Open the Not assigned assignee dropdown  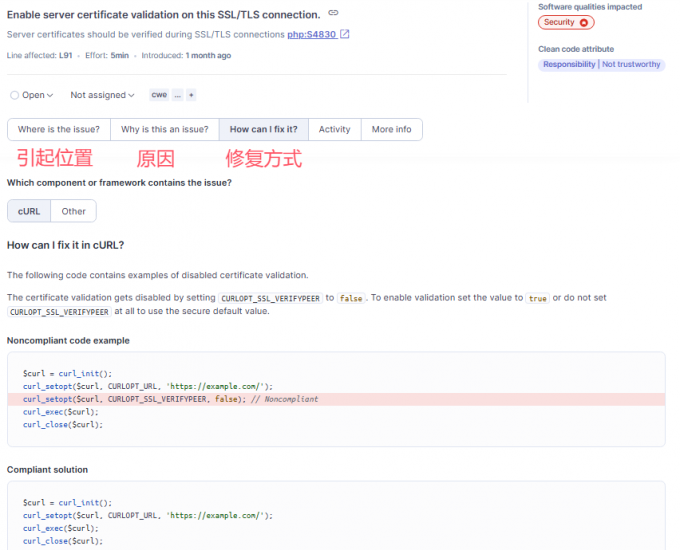point(102,95)
